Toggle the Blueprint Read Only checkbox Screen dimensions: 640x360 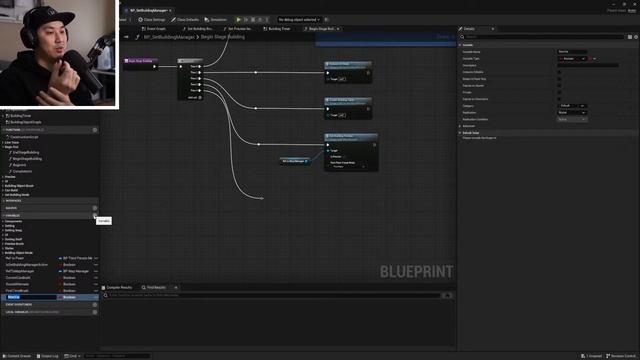point(559,79)
